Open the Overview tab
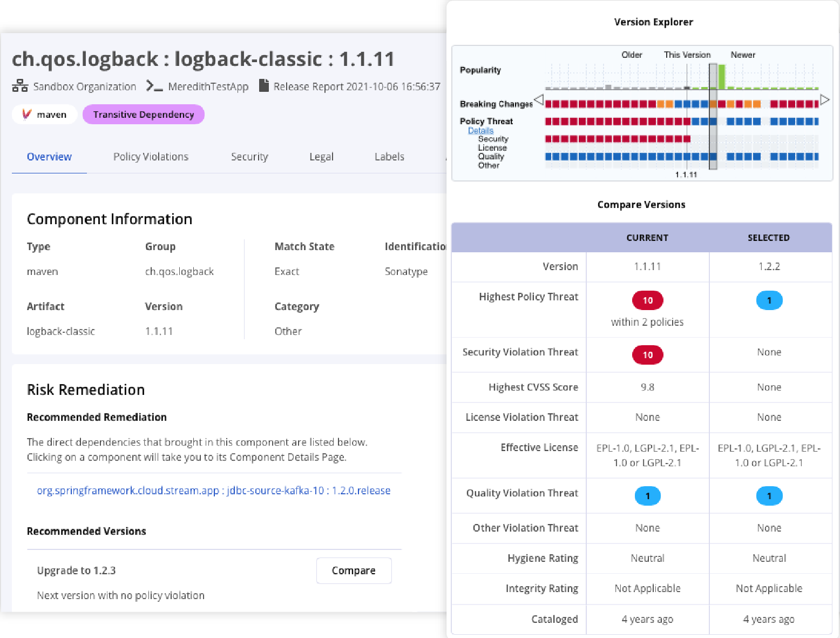840x638 pixels. [49, 157]
